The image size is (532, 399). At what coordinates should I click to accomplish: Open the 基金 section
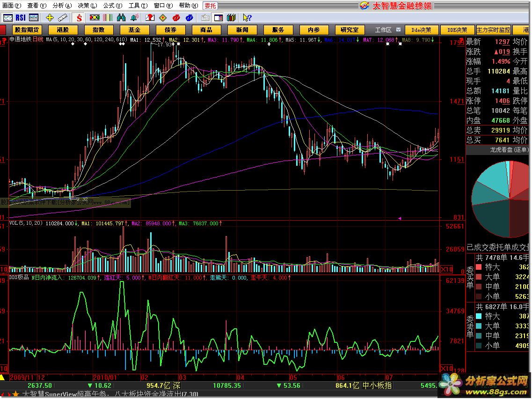[x=134, y=30]
